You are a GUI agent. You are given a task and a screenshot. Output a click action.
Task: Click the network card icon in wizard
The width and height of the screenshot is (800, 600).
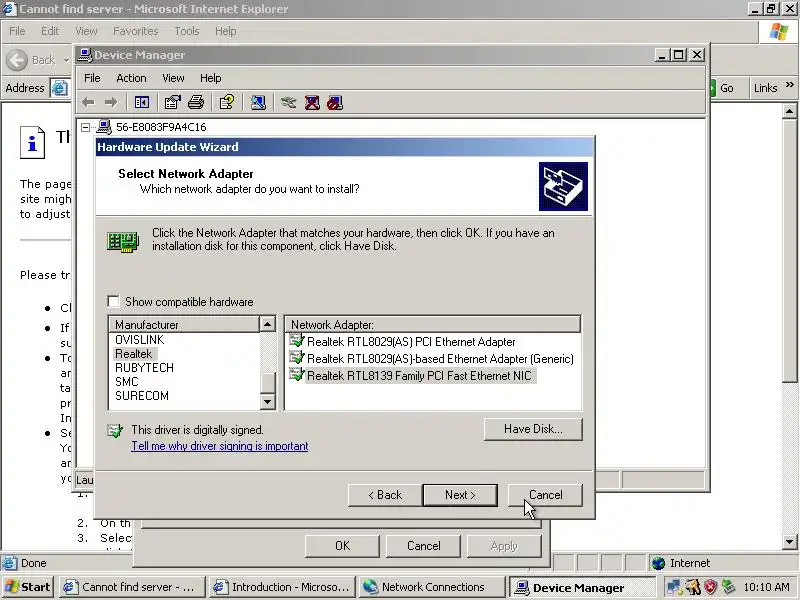coord(123,241)
